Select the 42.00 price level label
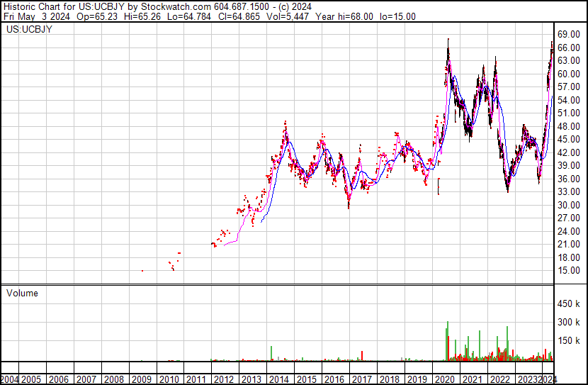The width and height of the screenshot is (588, 385). [x=569, y=152]
